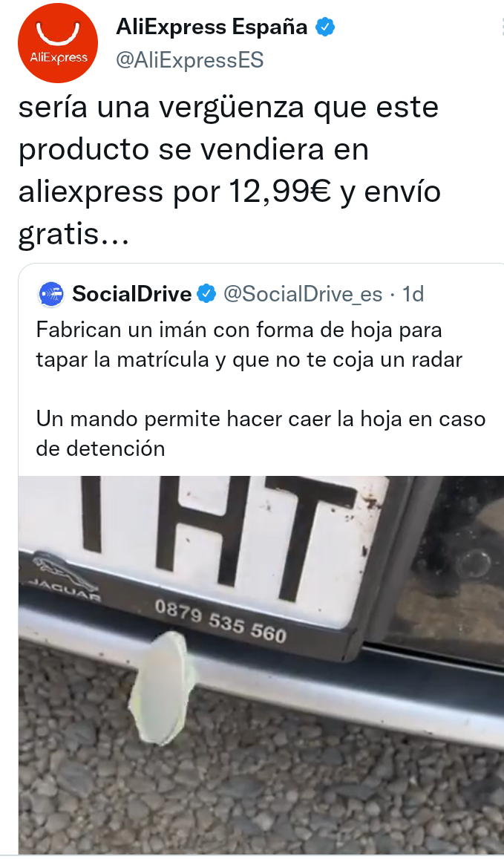Select the line starting 'sería una vergüenza'
This screenshot has width=504, height=859.
[x=229, y=108]
